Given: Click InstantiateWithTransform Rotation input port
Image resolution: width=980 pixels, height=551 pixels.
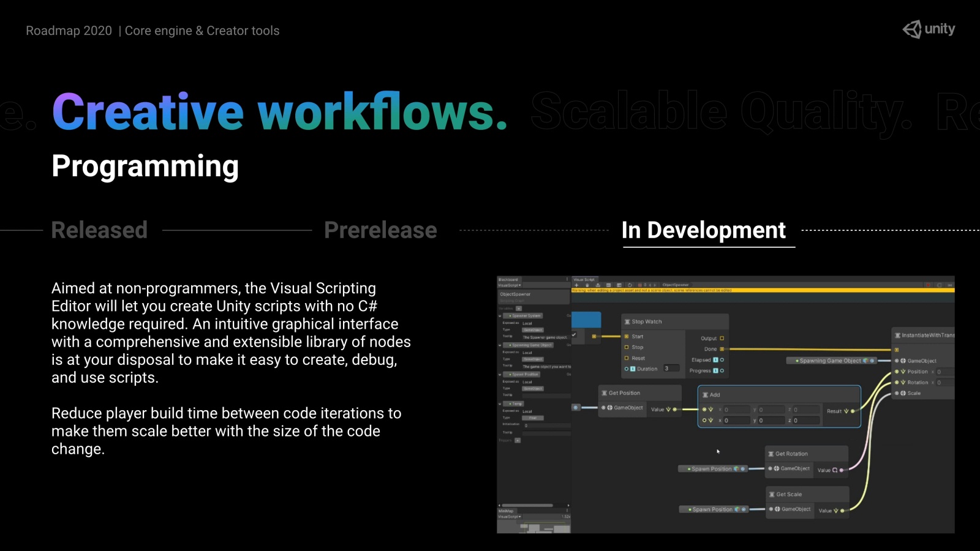Looking at the screenshot, I should pyautogui.click(x=897, y=383).
